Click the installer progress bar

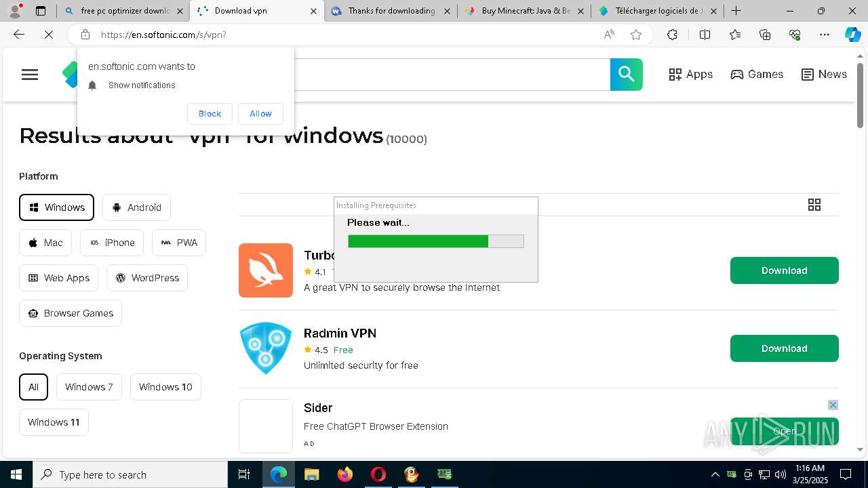tap(435, 241)
